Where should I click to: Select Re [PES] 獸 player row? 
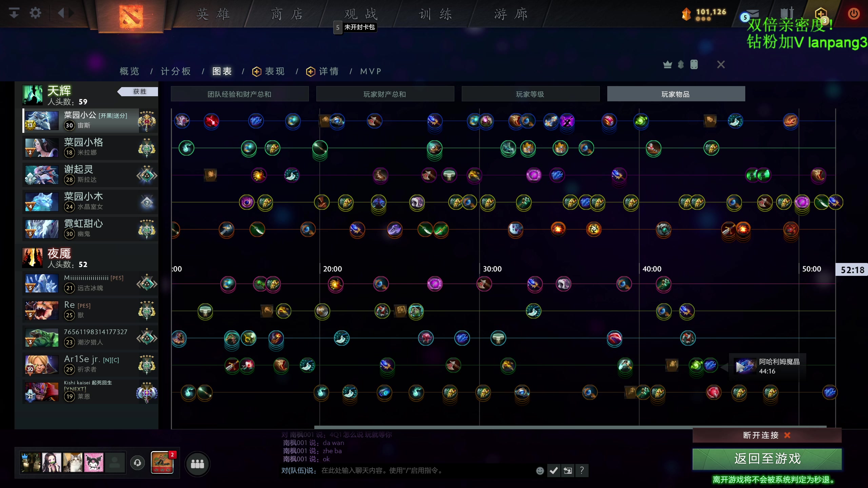pos(90,310)
